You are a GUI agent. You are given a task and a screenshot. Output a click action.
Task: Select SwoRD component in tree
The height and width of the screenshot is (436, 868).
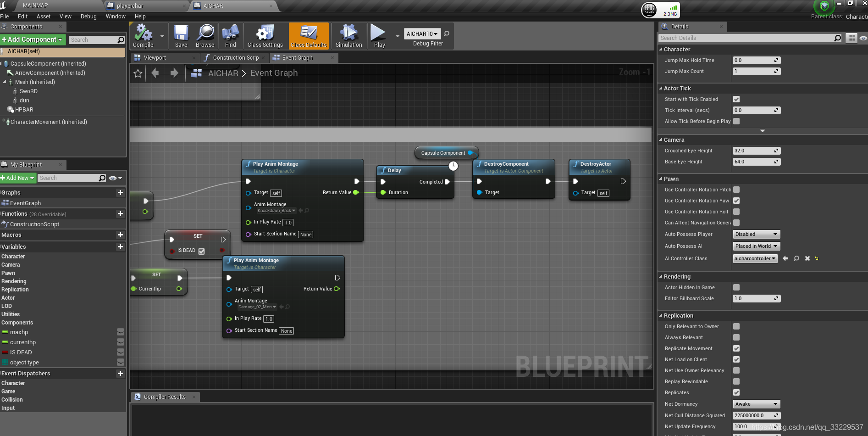tap(28, 91)
